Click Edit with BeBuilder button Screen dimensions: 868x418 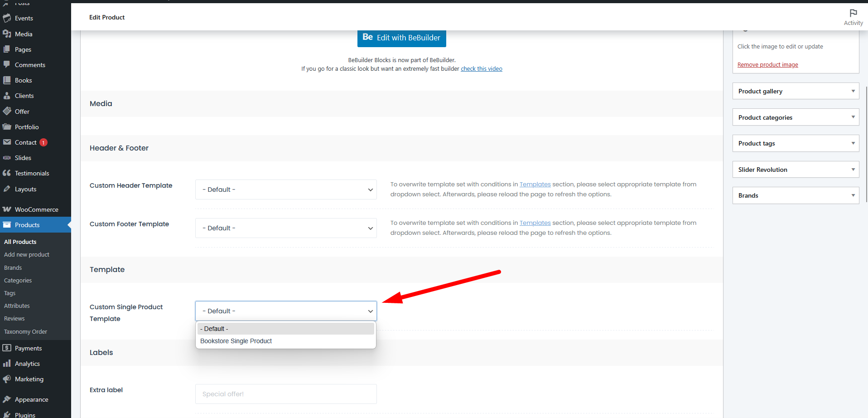tap(401, 38)
